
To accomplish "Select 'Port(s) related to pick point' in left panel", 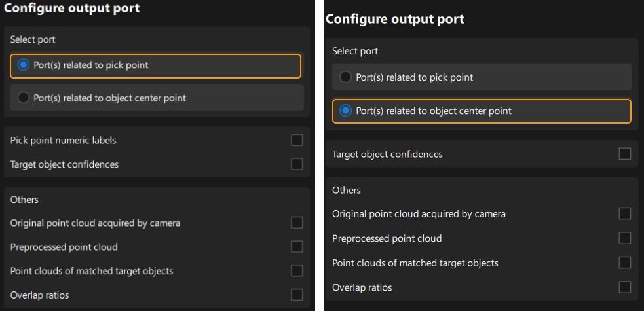I will click(x=24, y=65).
